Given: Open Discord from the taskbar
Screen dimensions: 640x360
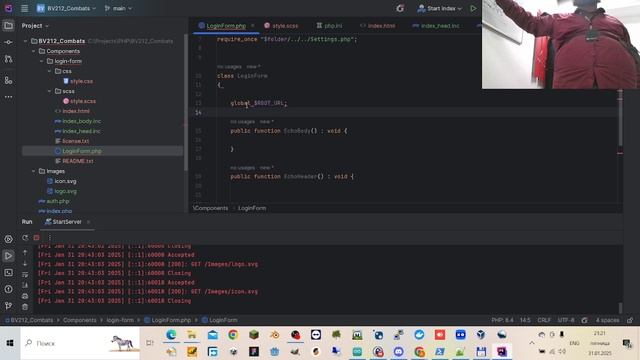Looking at the screenshot, I should point(399,351).
